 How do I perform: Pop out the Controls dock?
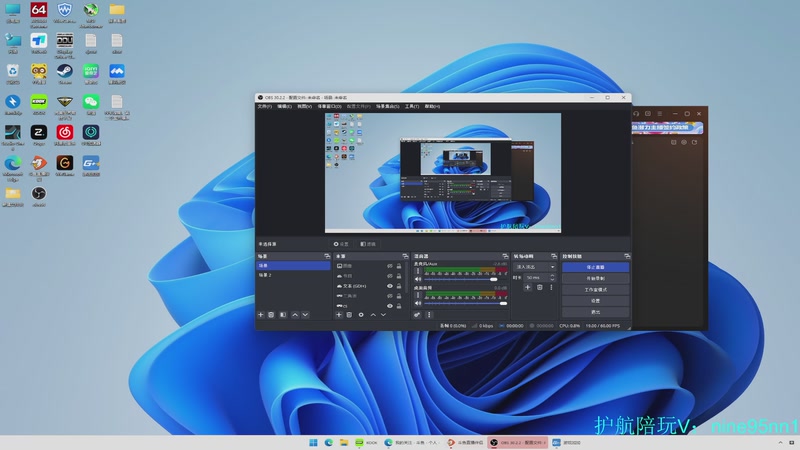coord(627,256)
